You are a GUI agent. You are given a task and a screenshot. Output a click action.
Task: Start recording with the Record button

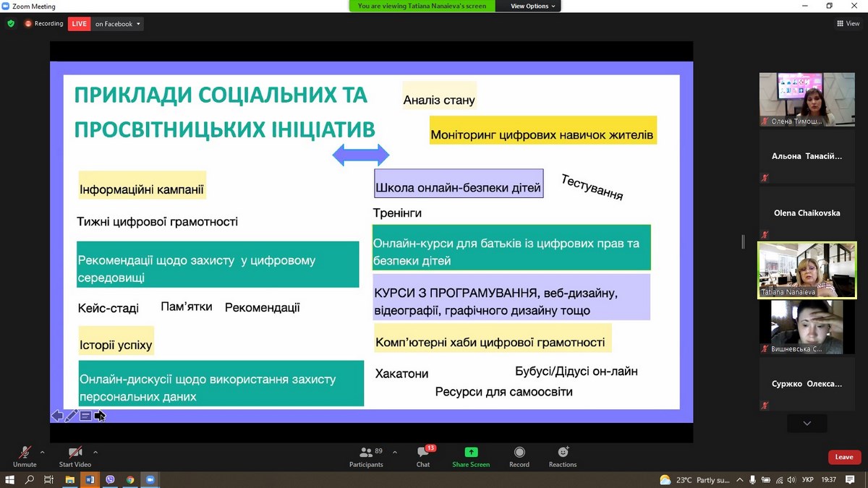pyautogui.click(x=519, y=455)
